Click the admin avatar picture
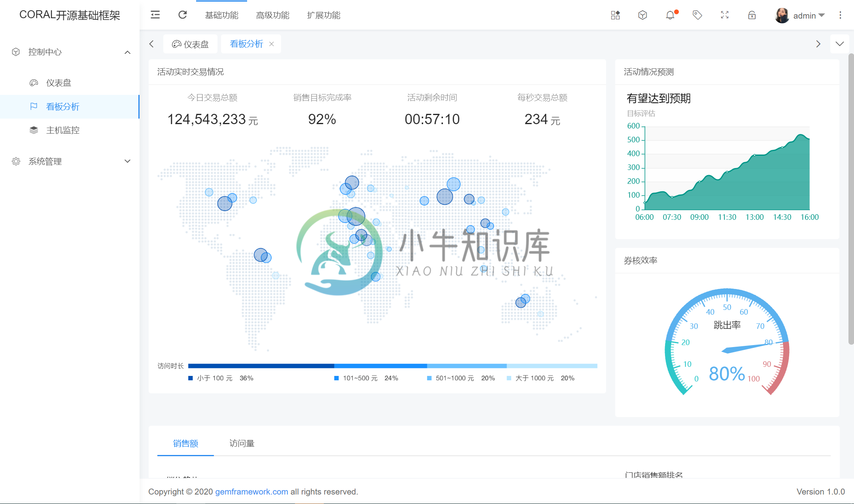 tap(782, 15)
